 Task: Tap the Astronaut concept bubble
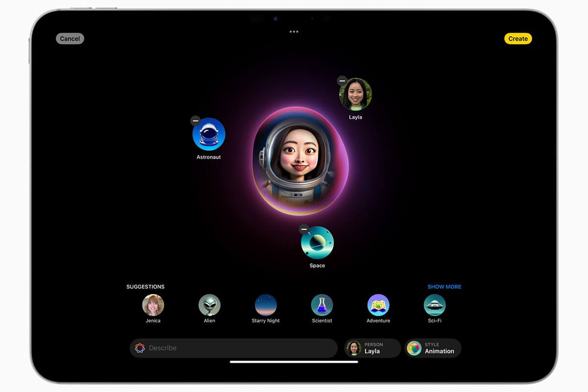[x=209, y=136]
